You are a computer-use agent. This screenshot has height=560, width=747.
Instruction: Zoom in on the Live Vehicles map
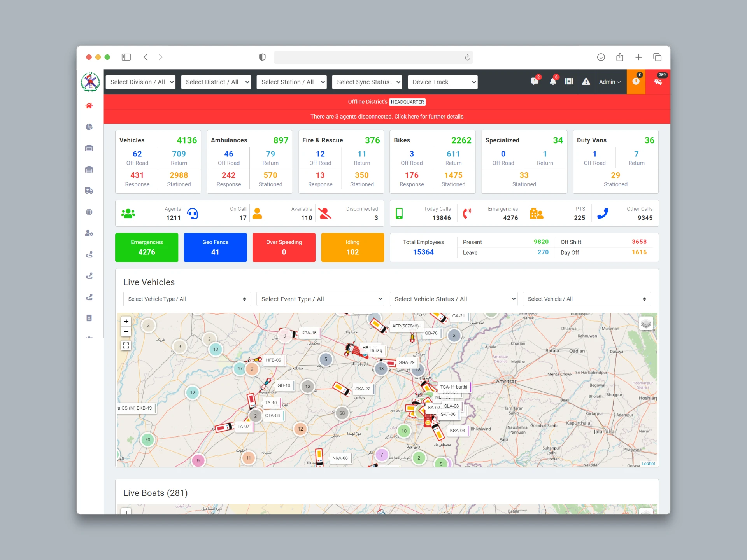[126, 321]
